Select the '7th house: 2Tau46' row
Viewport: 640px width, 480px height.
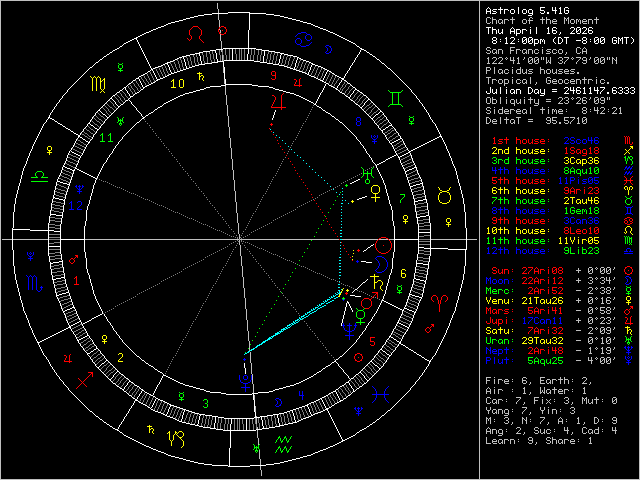562,201
